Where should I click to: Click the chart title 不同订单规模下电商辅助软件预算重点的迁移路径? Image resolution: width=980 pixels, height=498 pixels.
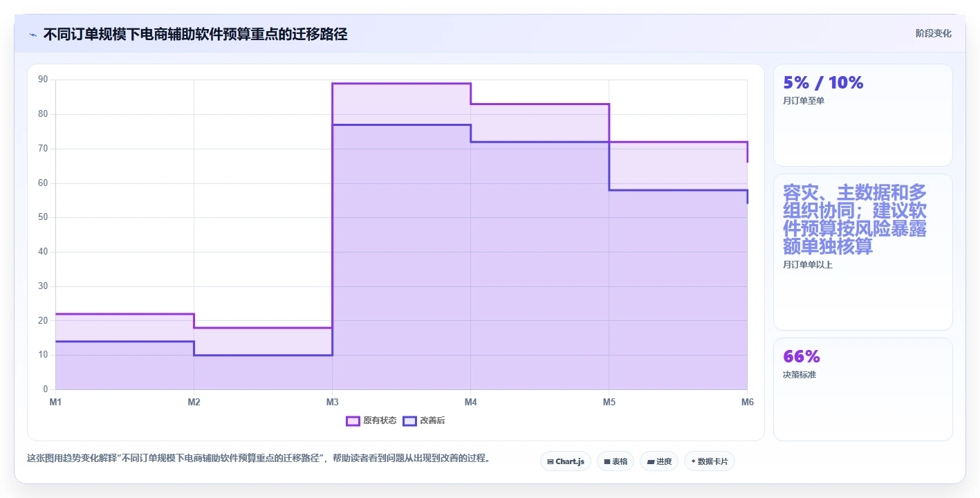[195, 34]
